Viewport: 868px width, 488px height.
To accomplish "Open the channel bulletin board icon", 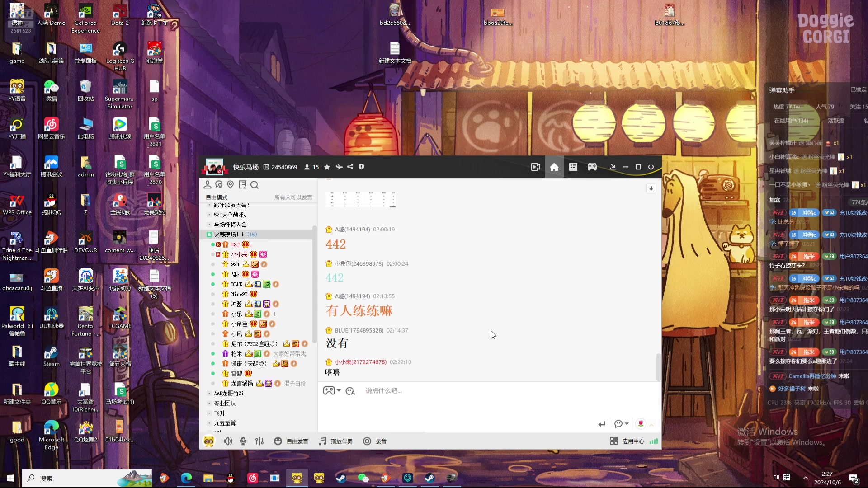I will tap(243, 185).
